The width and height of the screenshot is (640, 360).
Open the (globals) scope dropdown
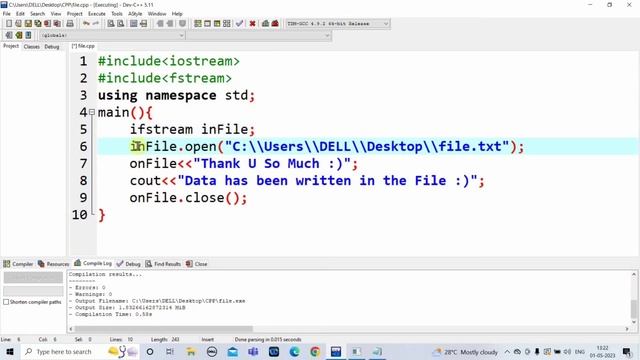pyautogui.click(x=112, y=36)
